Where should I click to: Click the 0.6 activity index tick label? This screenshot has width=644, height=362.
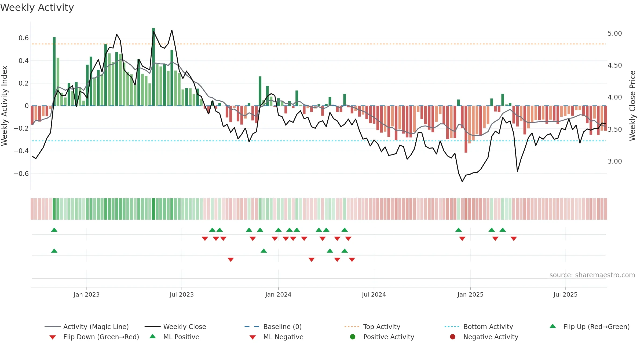24,38
